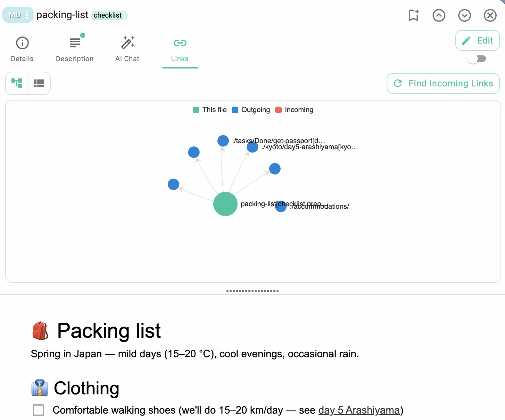The image size is (505, 420).
Task: Go to previous file with up chevron
Action: (439, 15)
